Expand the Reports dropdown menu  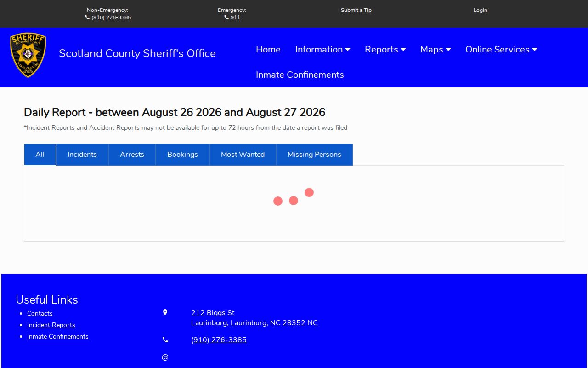pos(385,49)
